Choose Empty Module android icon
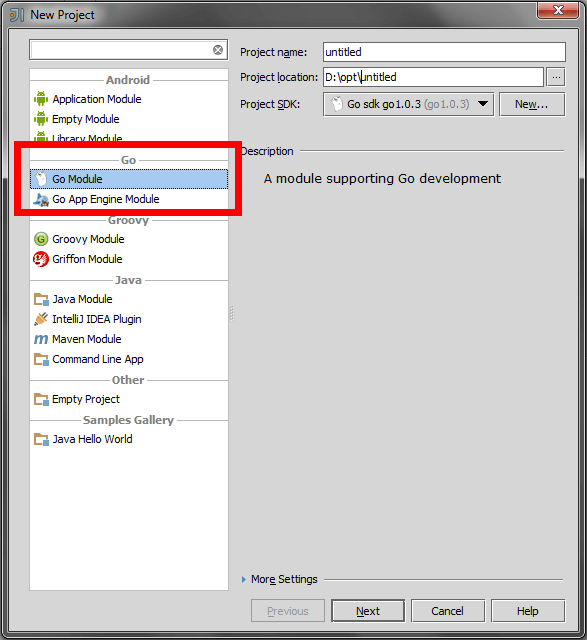This screenshot has height=640, width=587. (41, 119)
